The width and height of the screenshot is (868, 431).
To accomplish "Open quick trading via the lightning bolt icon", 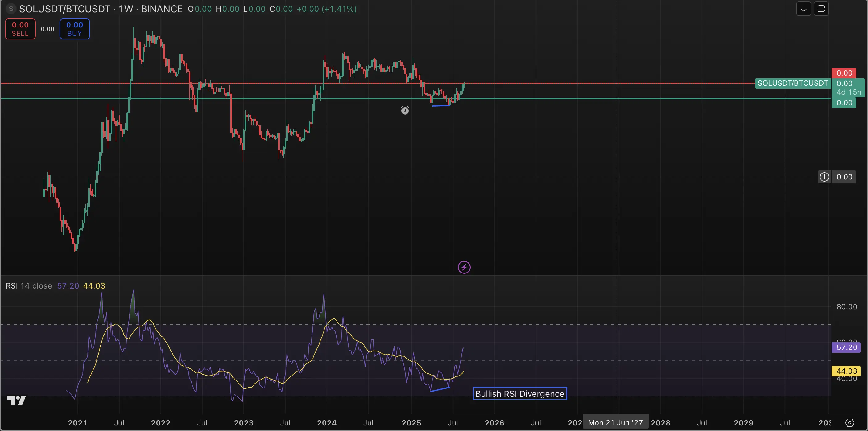I will (464, 267).
